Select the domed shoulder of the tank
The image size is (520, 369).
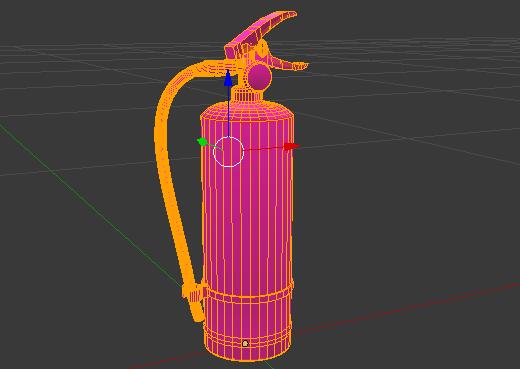(247, 110)
